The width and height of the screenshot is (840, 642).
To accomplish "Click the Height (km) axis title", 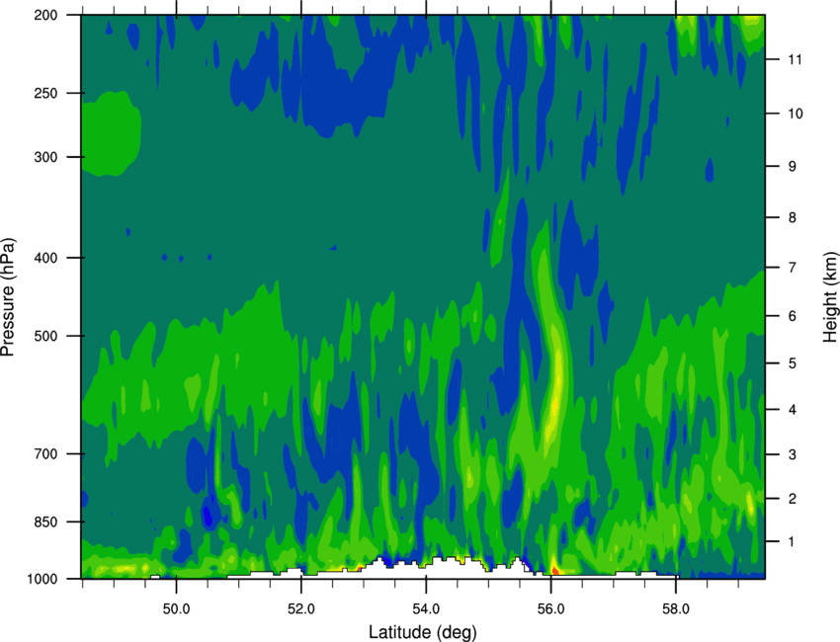I will (830, 296).
